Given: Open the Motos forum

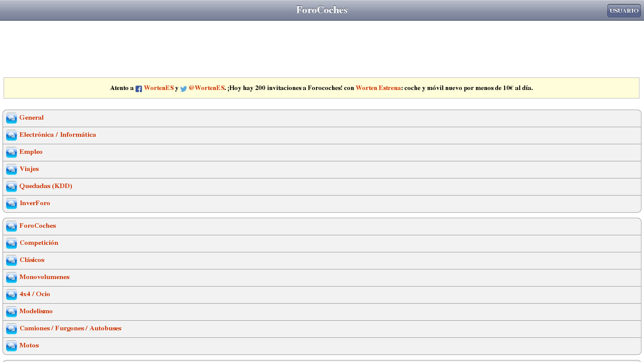Looking at the screenshot, I should click(x=29, y=345).
